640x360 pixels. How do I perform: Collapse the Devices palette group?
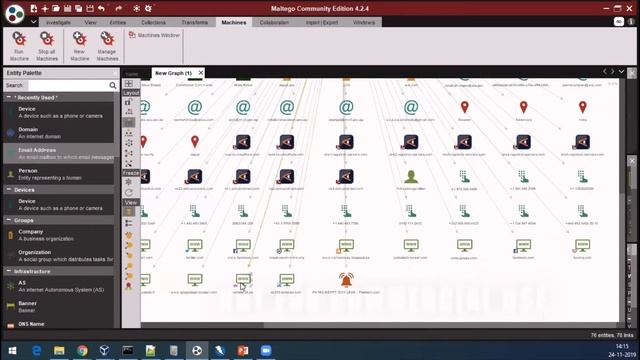[x=9, y=190]
